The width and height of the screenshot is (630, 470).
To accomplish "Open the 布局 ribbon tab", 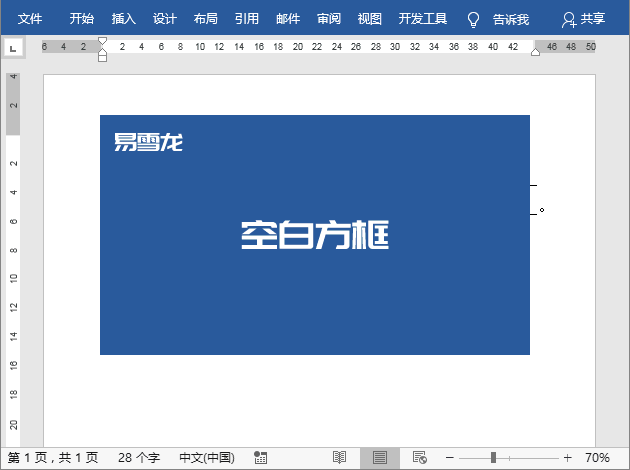I will [x=206, y=18].
